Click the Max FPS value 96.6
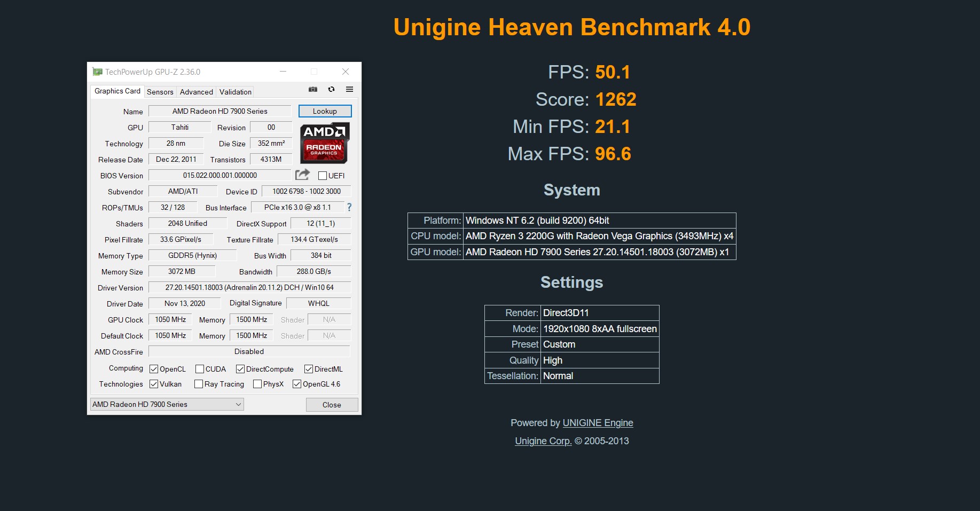980x511 pixels. tap(613, 154)
